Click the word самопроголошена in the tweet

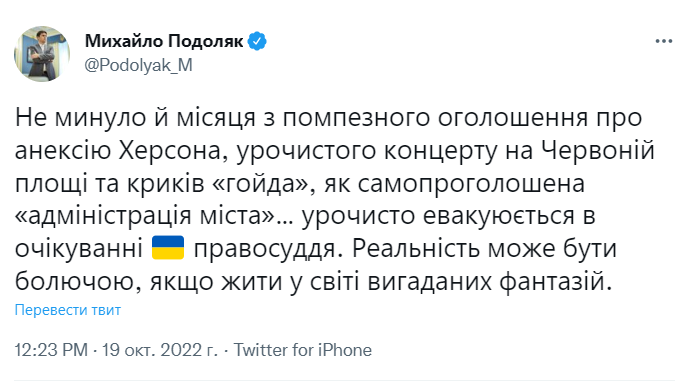(471, 185)
